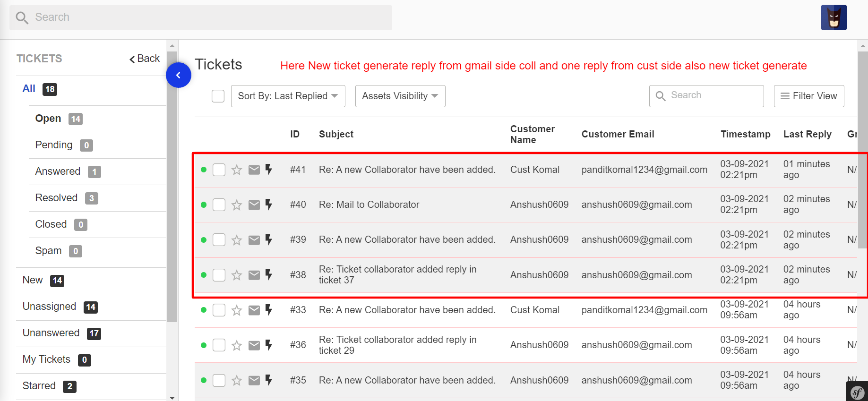The height and width of the screenshot is (401, 868).
Task: Open ticket #41 subject link
Action: (407, 170)
